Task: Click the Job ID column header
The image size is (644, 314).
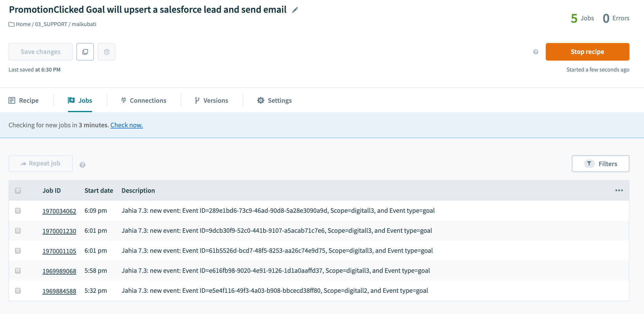Action: pyautogui.click(x=52, y=190)
